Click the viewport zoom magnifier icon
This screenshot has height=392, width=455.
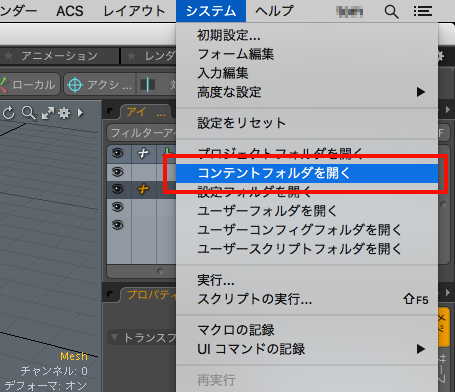[x=29, y=113]
